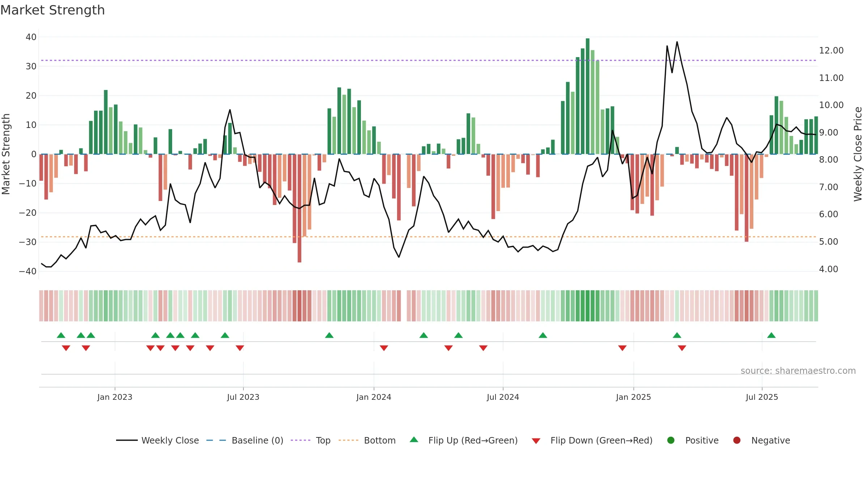Screen dimensions: 868x488
Task: Click the Flip Up (Red→Green) legend label
Action: [x=473, y=440]
